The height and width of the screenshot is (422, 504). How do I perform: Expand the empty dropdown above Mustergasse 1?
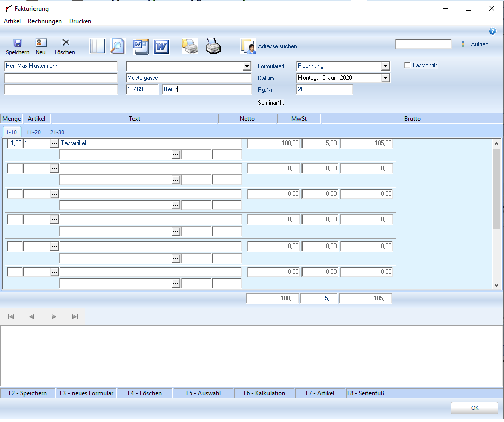[247, 66]
